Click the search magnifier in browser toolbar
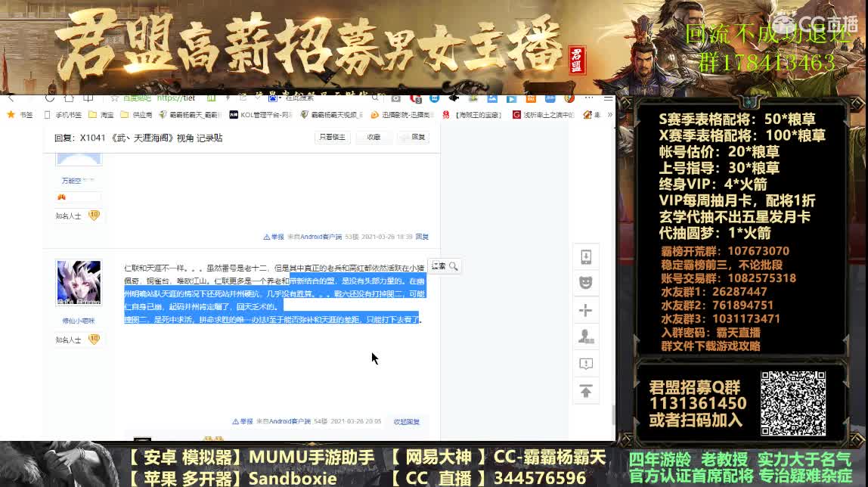This screenshot has width=868, height=487. pyautogui.click(x=376, y=98)
